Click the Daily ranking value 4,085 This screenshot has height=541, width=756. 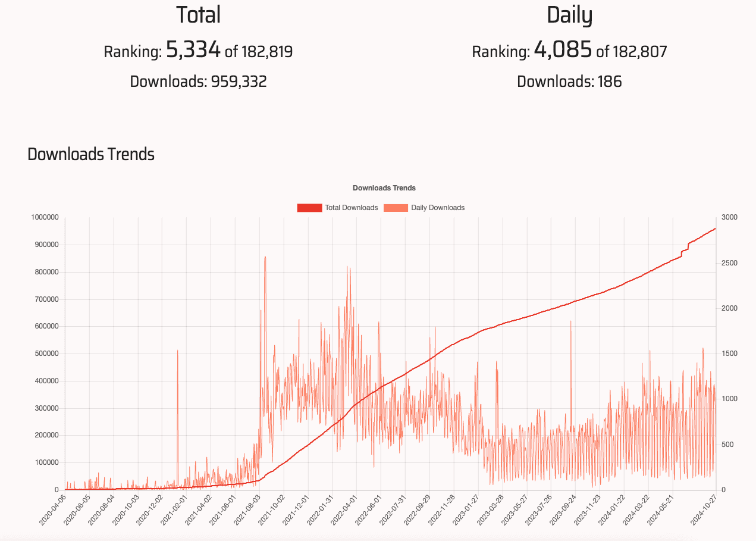[x=561, y=49]
